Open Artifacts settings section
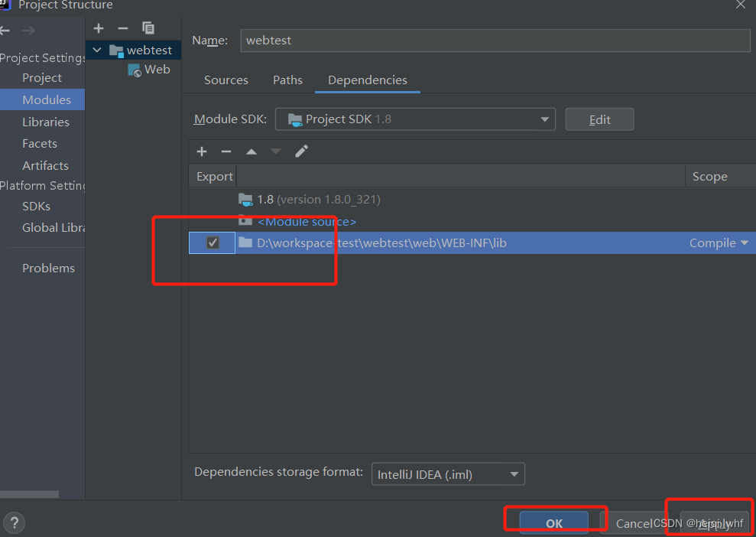The height and width of the screenshot is (537, 756). 45,165
